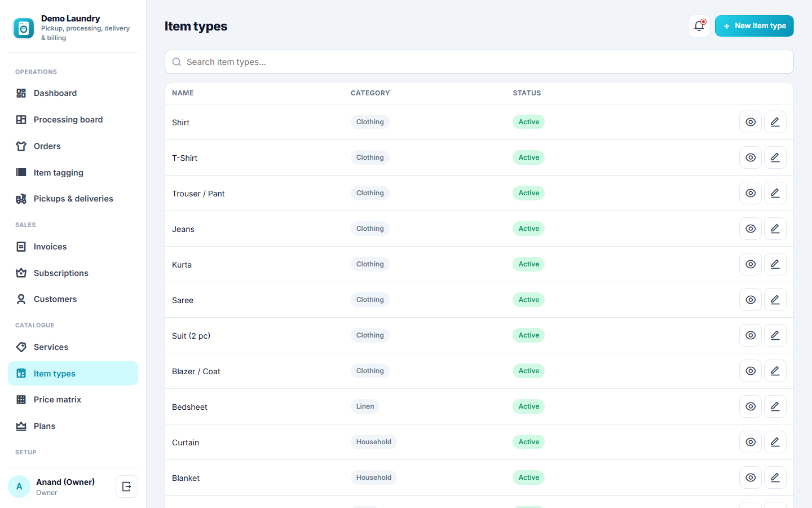Viewport: 812px width, 508px height.
Task: Edit the Kurta item type
Action: click(x=775, y=264)
